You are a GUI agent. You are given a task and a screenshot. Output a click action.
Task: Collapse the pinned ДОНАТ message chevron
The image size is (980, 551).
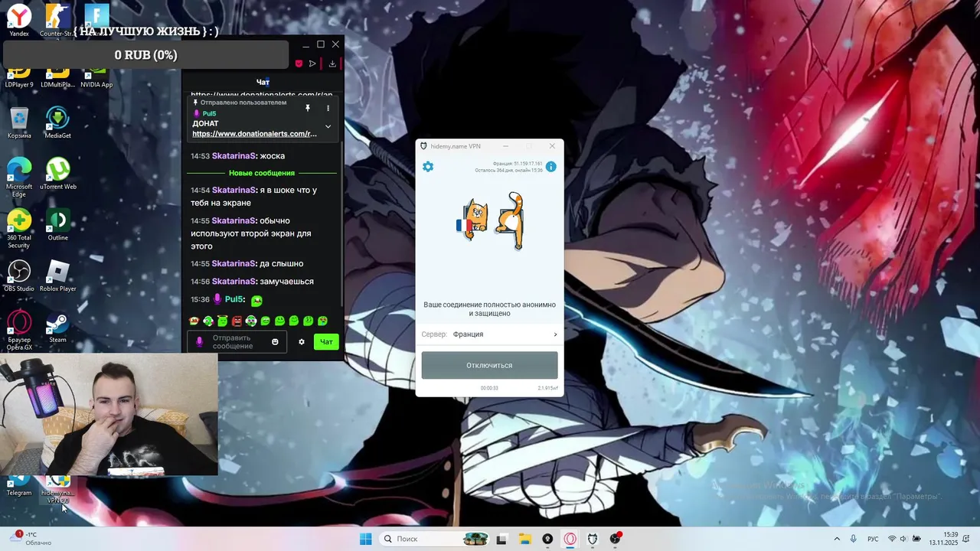point(328,127)
